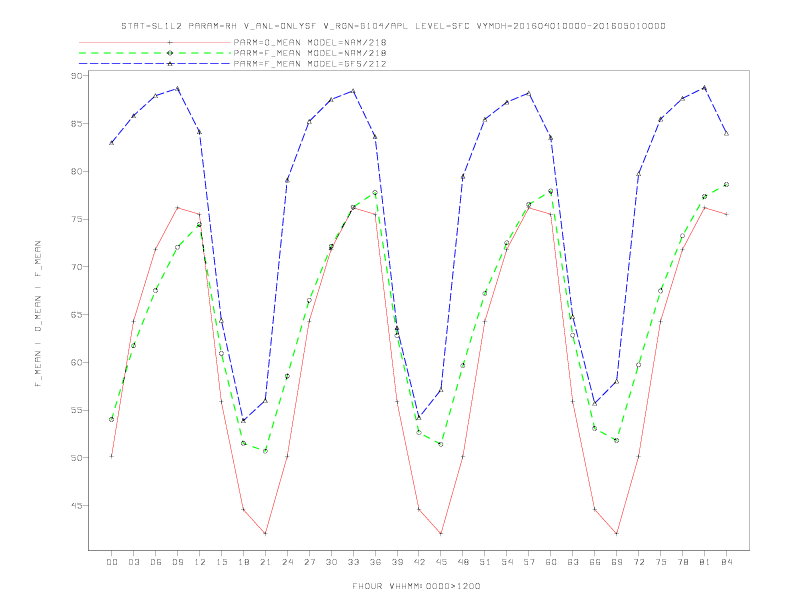
Task: Click the x-axis hour label 18
Action: click(x=243, y=562)
